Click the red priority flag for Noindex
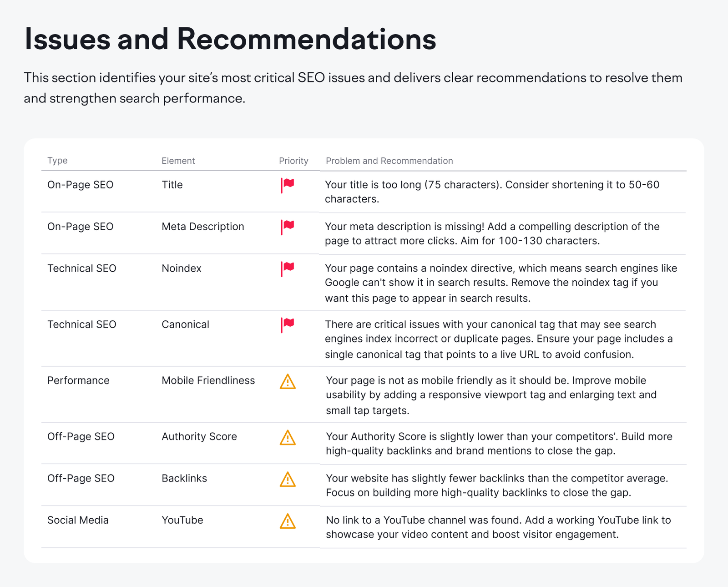 click(x=287, y=268)
